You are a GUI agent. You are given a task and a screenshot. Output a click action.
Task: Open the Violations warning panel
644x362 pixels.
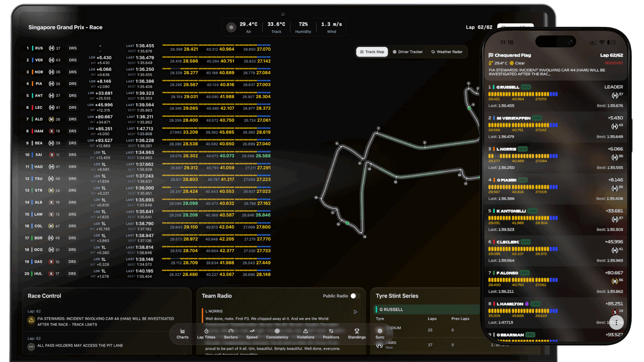point(305,334)
